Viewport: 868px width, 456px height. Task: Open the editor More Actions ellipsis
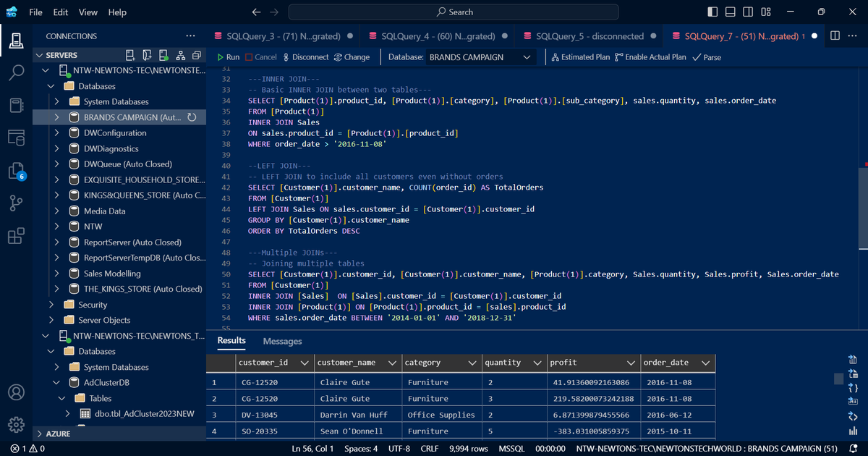853,35
